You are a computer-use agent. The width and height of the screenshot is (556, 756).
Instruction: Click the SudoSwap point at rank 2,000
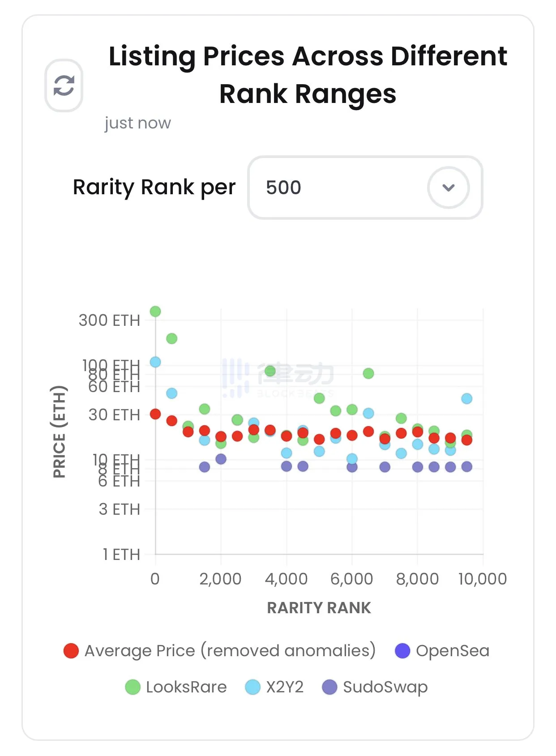pos(221,459)
